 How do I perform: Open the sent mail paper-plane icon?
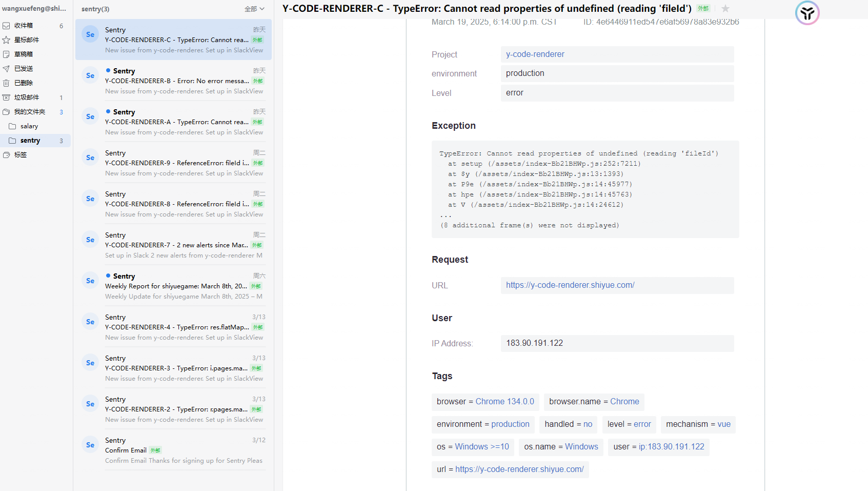[x=6, y=69]
